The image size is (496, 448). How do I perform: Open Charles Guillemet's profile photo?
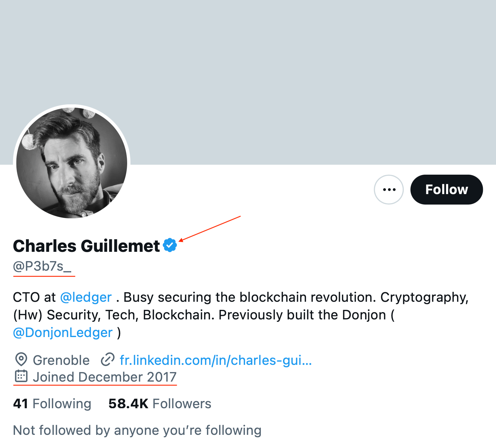pyautogui.click(x=72, y=163)
